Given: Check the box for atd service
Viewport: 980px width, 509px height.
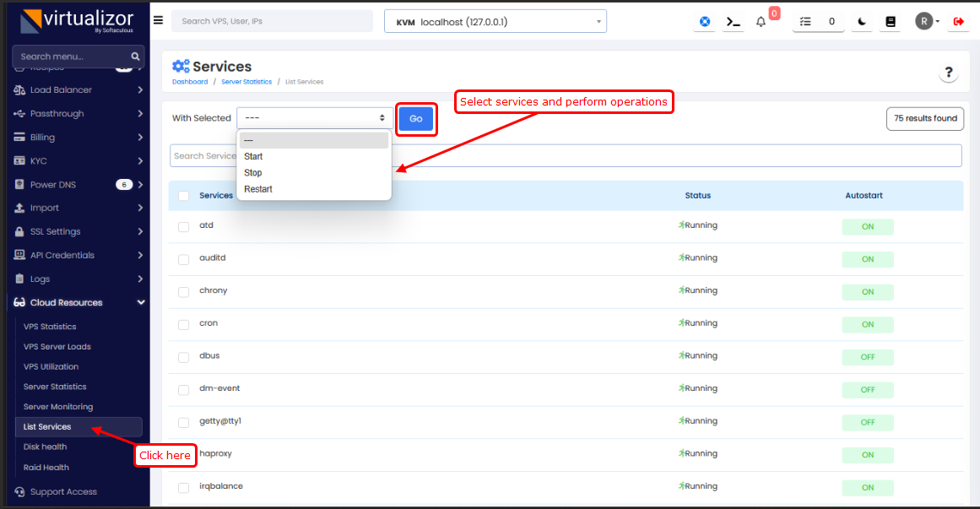Looking at the screenshot, I should [183, 226].
